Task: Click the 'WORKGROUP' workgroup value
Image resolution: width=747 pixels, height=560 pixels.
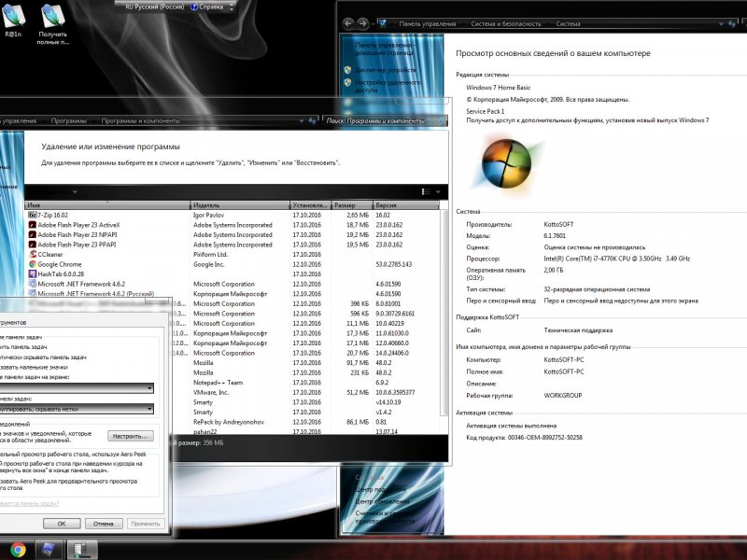Action: pos(563,396)
